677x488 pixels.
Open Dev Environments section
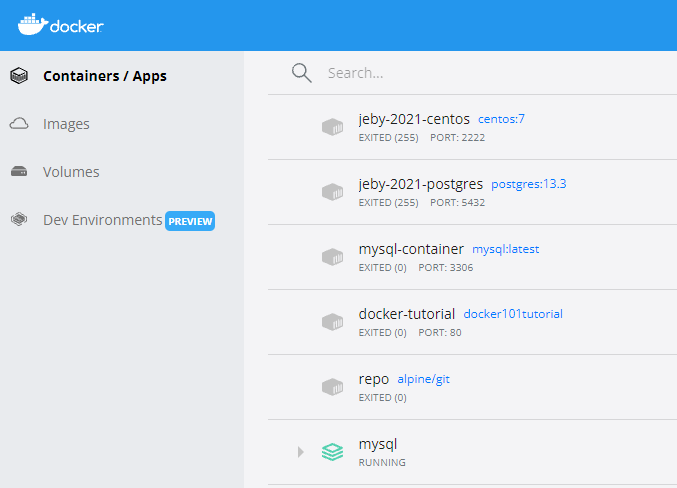102,220
